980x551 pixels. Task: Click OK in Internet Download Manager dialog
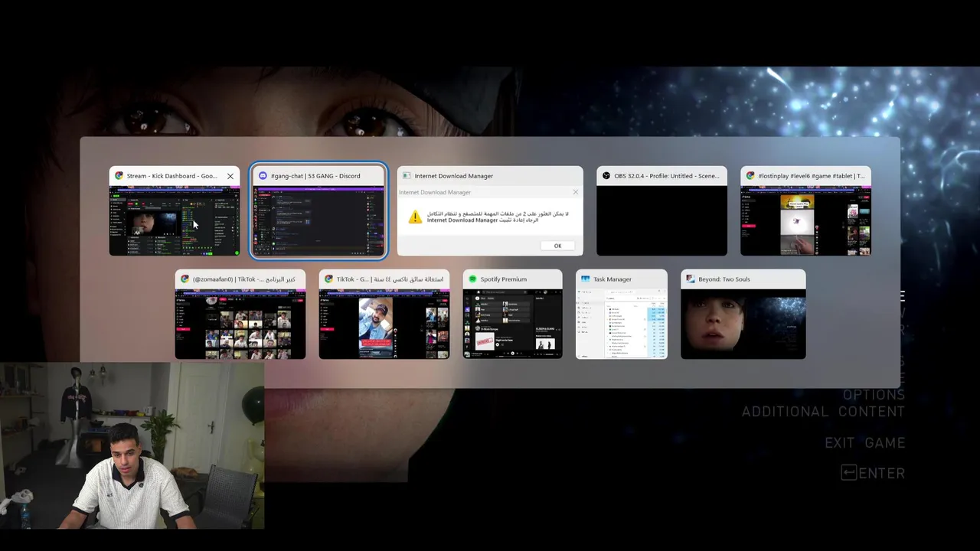point(557,246)
